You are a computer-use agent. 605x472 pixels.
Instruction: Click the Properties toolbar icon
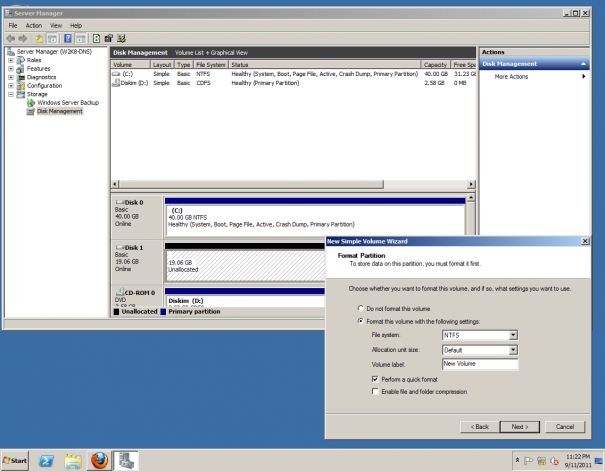pyautogui.click(x=109, y=39)
